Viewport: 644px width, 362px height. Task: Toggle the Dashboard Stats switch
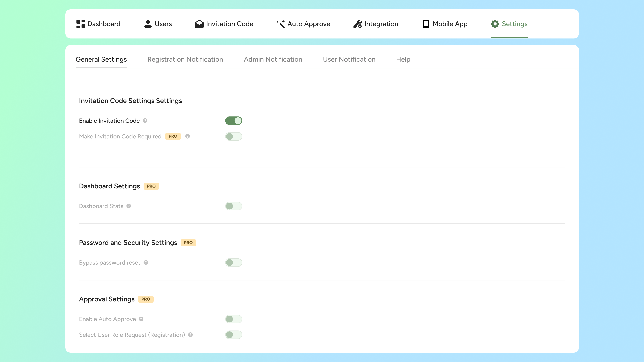click(233, 206)
